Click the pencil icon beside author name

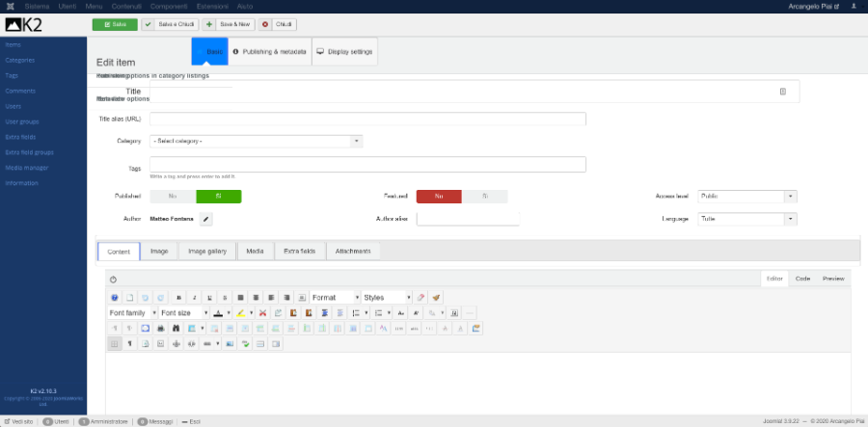(206, 219)
